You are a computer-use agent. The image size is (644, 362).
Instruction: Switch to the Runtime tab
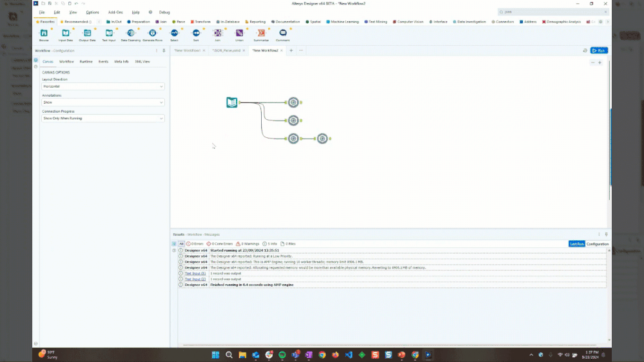point(86,61)
